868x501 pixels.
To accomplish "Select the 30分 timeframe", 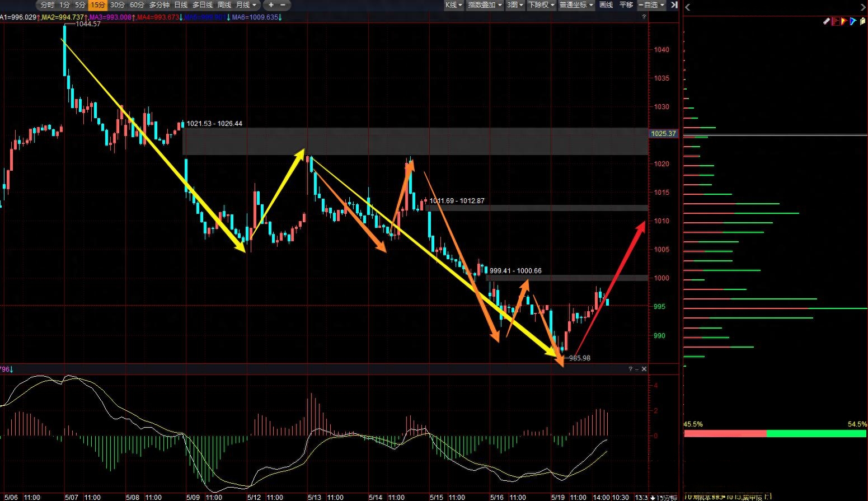I will pos(118,4).
